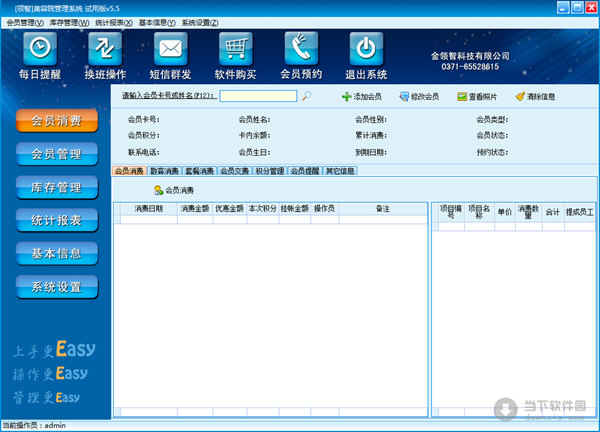Image resolution: width=600 pixels, height=432 pixels.
Task: Click the 请输入会员卡号或姓名 label
Action: click(x=168, y=96)
